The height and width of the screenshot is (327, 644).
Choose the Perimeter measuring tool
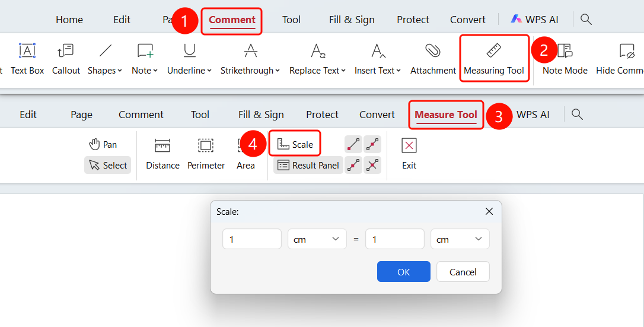point(206,154)
